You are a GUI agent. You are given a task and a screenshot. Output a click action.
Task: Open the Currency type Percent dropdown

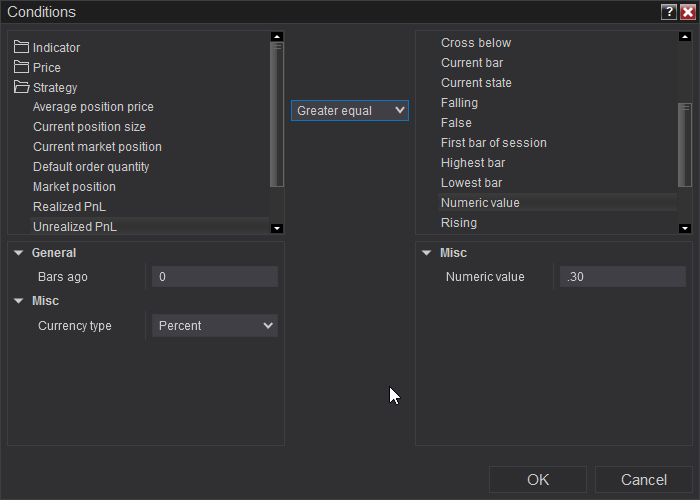coord(215,325)
